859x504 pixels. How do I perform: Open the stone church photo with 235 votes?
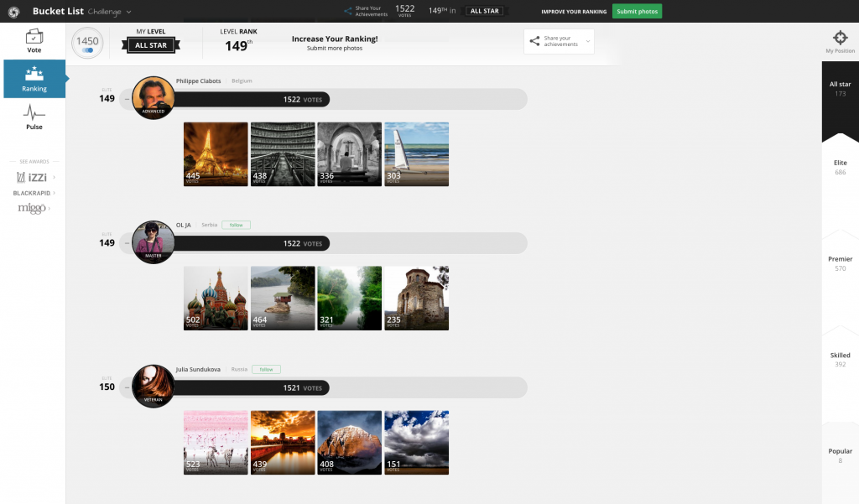[417, 299]
